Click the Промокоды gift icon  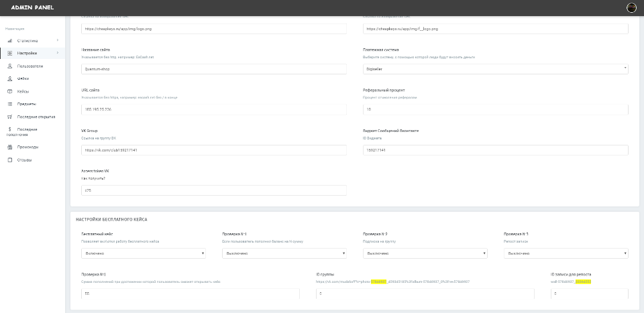tap(10, 147)
